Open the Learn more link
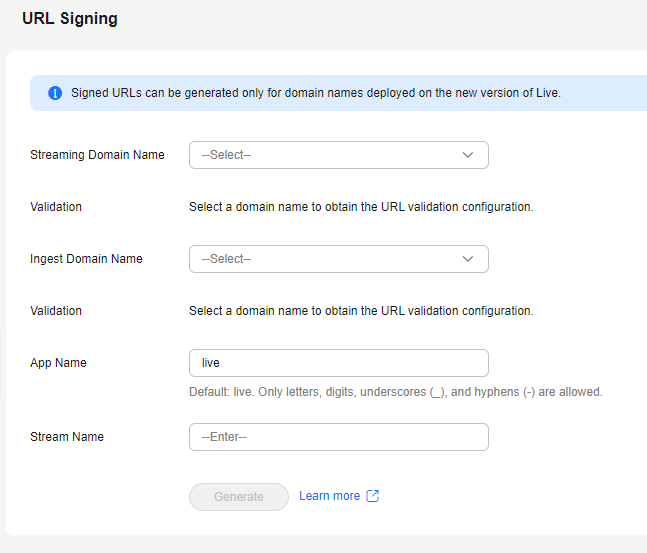Screen dimensions: 647x553 click(329, 496)
